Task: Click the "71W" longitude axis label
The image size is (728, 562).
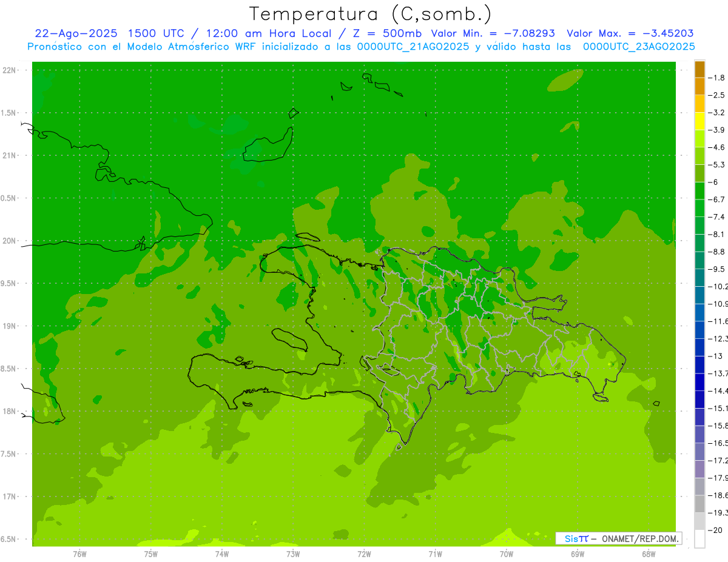Action: pos(435,554)
